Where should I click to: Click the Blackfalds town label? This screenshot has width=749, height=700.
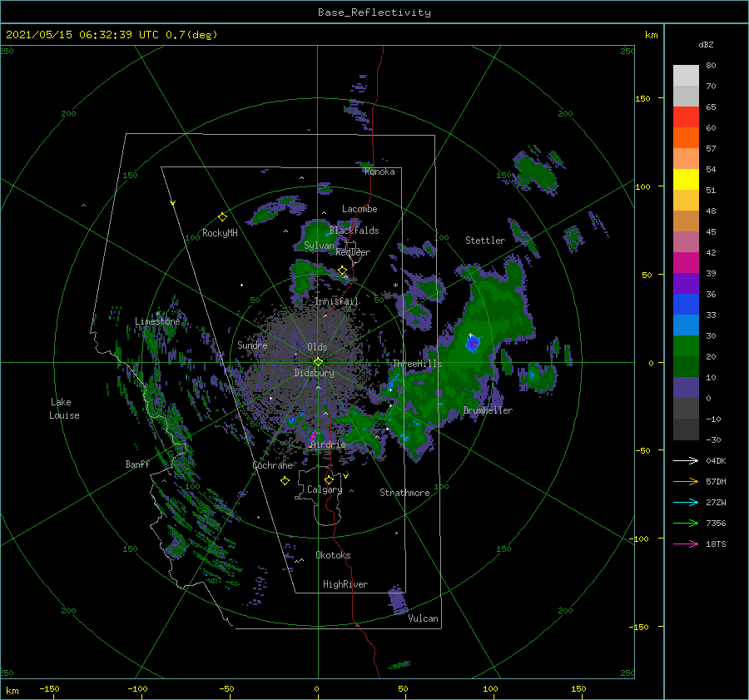point(354,231)
